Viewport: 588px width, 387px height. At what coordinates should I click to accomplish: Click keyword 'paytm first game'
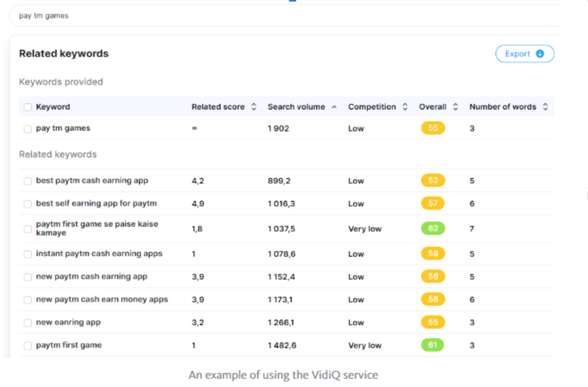[69, 345]
